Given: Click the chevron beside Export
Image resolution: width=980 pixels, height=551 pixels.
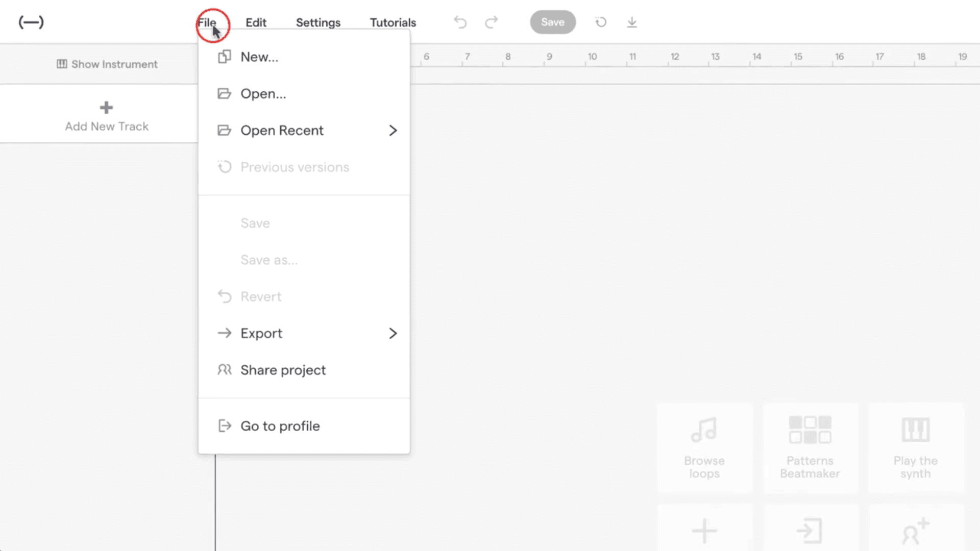Looking at the screenshot, I should point(393,333).
